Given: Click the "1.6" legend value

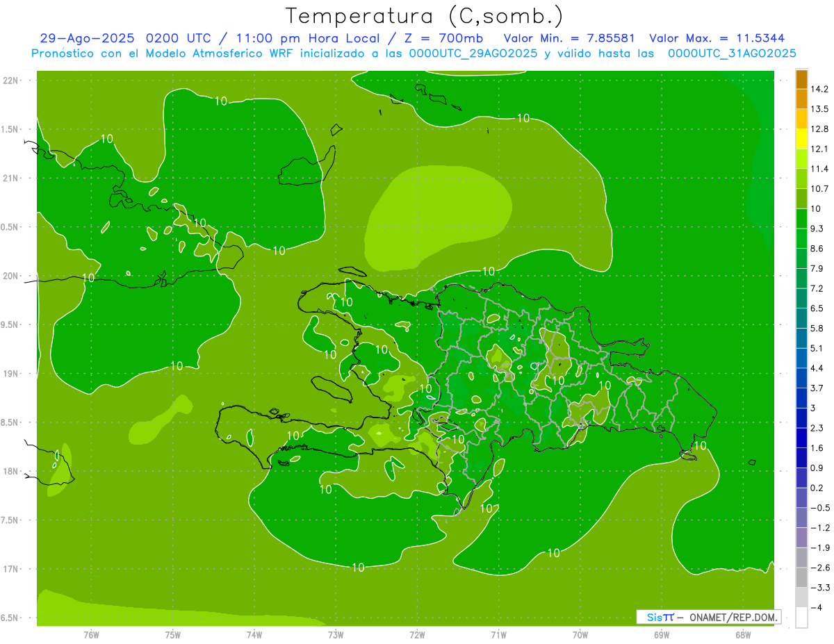Looking at the screenshot, I should 817,448.
